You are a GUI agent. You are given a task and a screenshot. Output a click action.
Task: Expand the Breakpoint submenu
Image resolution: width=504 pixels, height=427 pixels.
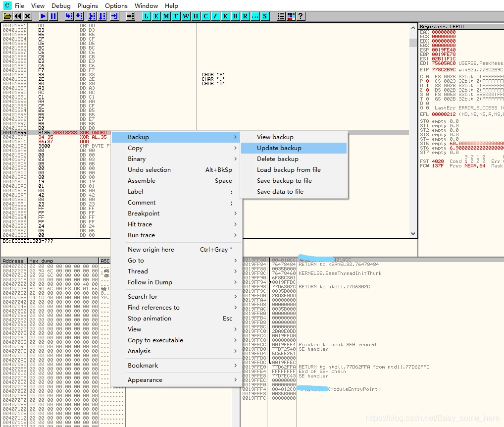[x=176, y=213]
